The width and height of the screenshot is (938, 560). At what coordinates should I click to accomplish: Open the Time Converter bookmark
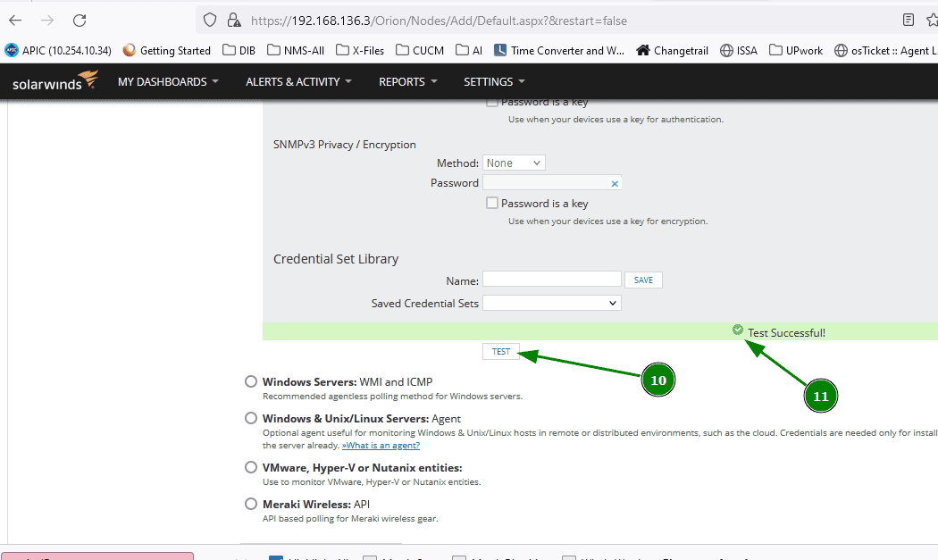[558, 51]
